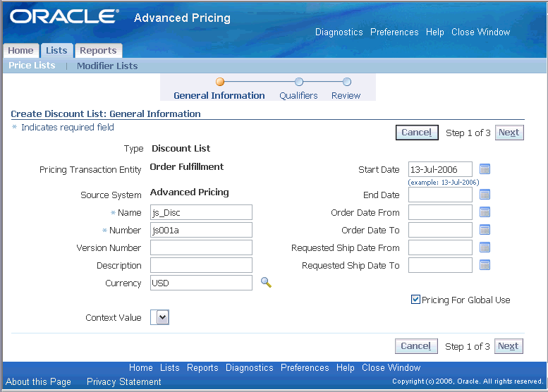
Task: Toggle Pricing For Global Use checkbox
Action: tap(415, 300)
